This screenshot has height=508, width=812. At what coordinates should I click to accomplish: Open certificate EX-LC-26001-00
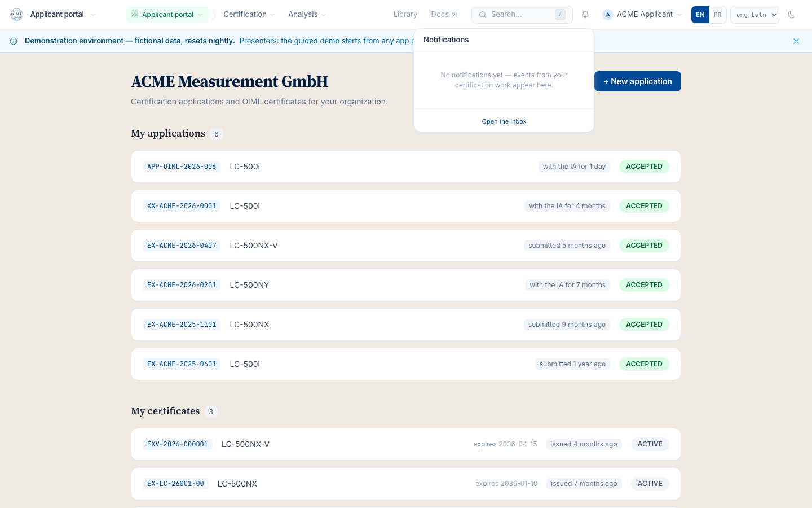coord(406,484)
